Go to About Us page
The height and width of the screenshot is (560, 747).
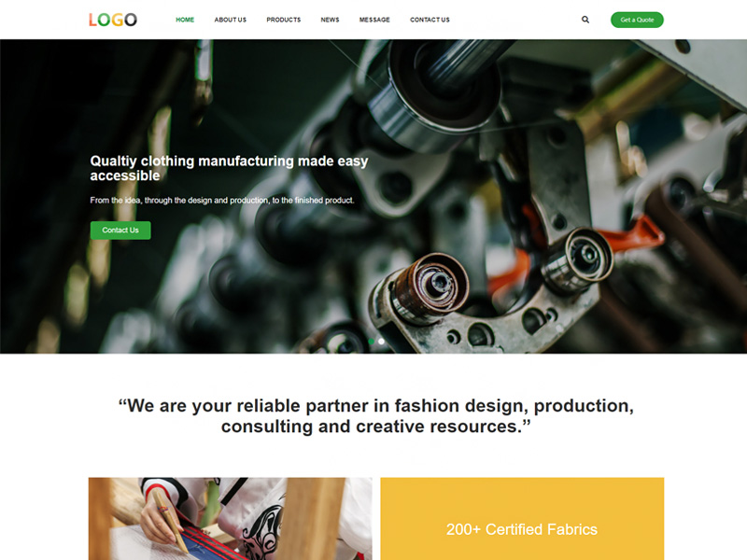230,20
